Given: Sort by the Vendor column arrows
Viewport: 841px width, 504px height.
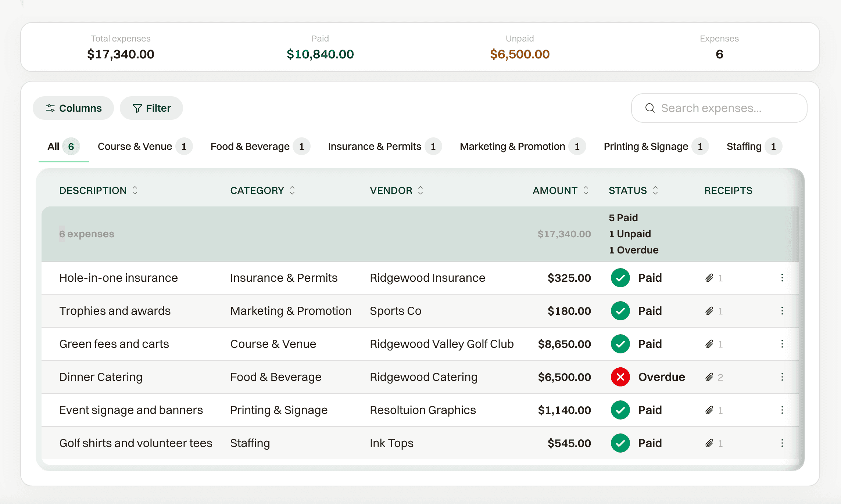Looking at the screenshot, I should tap(420, 190).
